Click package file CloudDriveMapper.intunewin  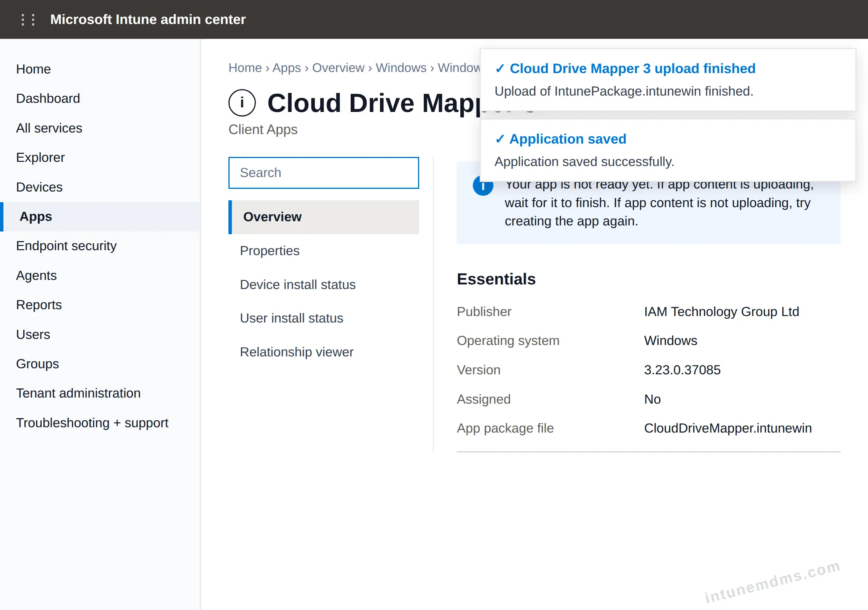click(728, 428)
